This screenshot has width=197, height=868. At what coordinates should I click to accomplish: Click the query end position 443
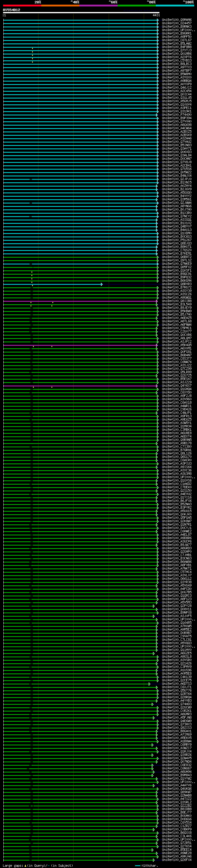pos(155,15)
